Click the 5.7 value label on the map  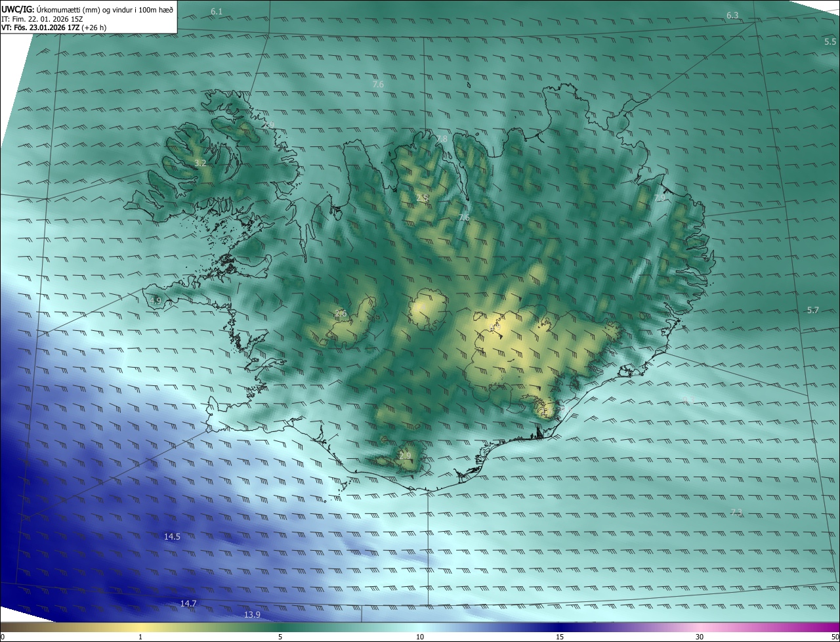point(812,310)
